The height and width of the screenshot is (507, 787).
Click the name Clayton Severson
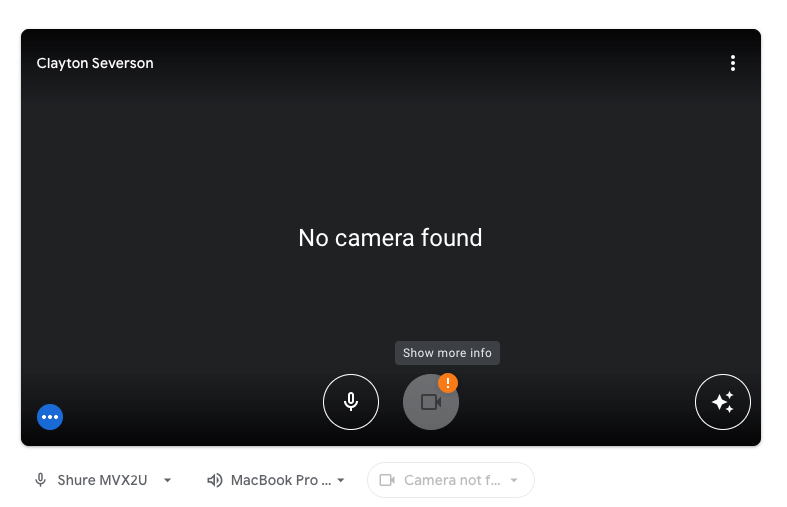point(95,63)
